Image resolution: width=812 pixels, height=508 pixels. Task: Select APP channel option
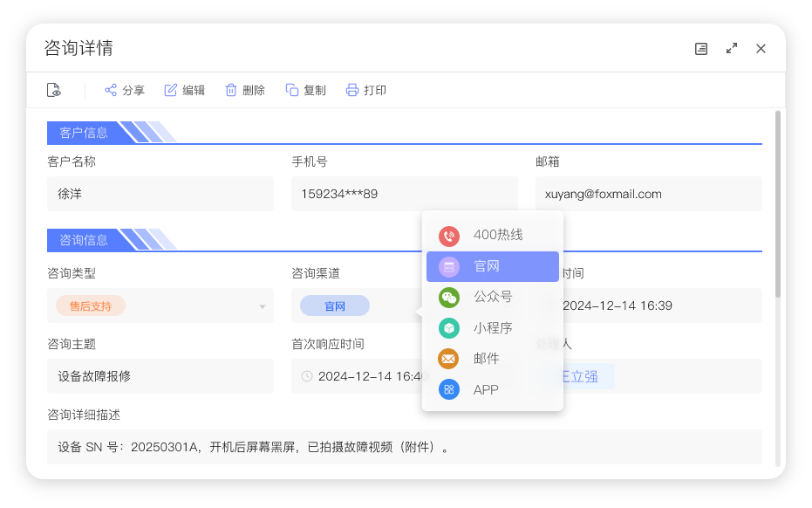click(493, 390)
